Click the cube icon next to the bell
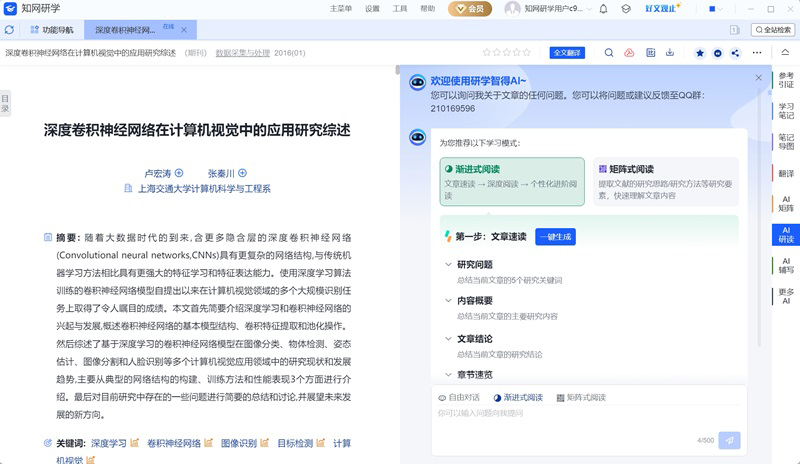 coord(626,9)
